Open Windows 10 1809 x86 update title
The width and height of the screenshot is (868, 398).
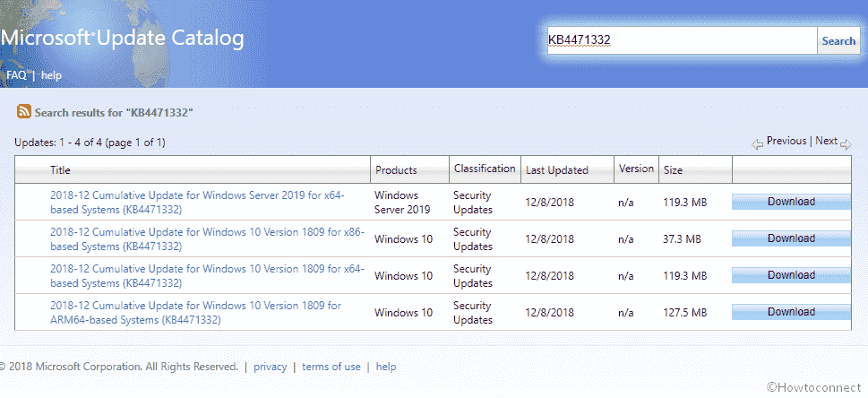click(x=207, y=239)
